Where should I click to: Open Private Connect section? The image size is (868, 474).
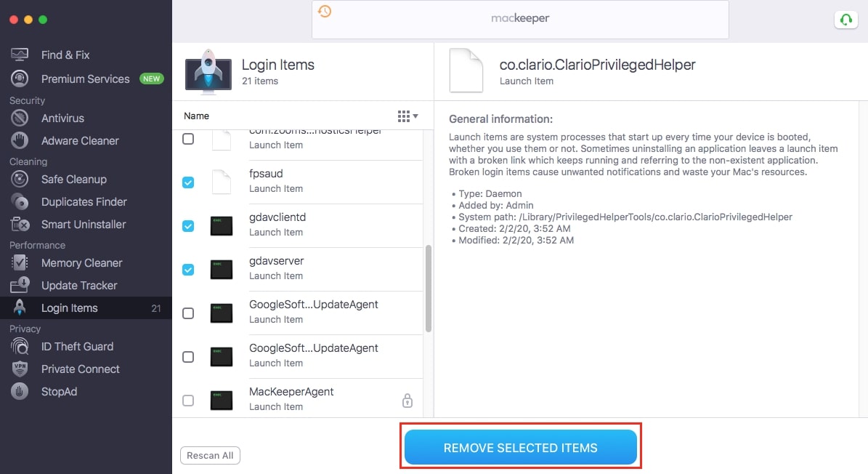tap(81, 369)
